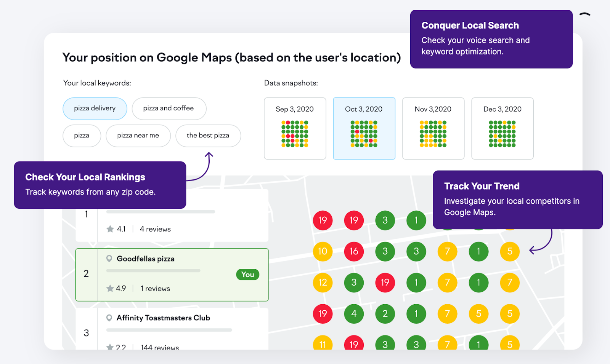Select the "pizza delivery" keyword chip

point(95,109)
